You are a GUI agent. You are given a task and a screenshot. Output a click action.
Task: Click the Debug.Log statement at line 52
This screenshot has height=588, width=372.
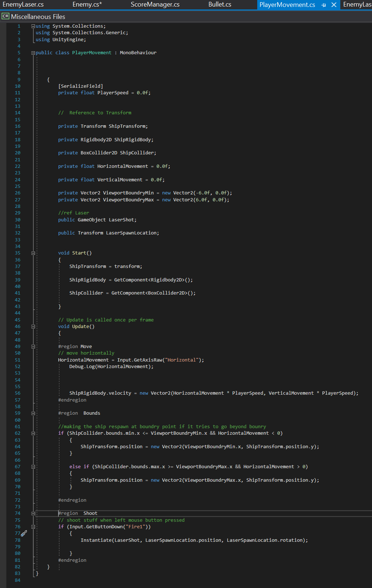coord(111,367)
